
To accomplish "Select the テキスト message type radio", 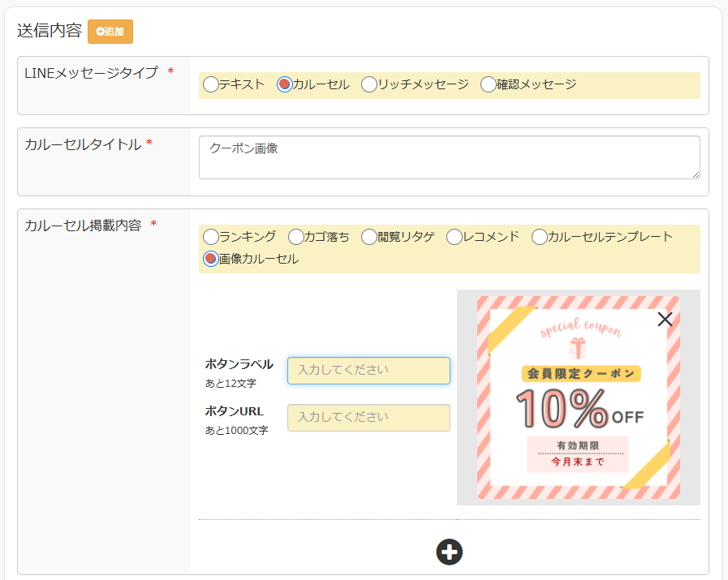I will click(x=211, y=84).
